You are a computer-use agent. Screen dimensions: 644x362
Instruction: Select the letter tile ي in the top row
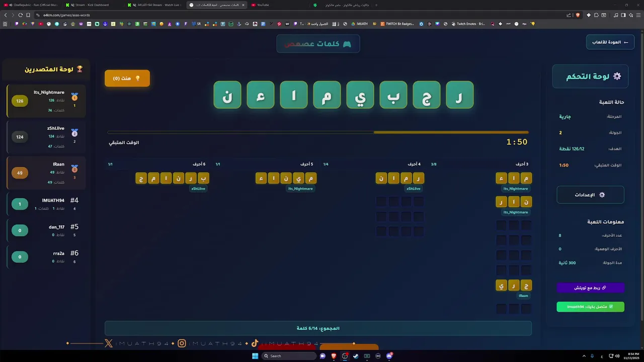tap(360, 95)
